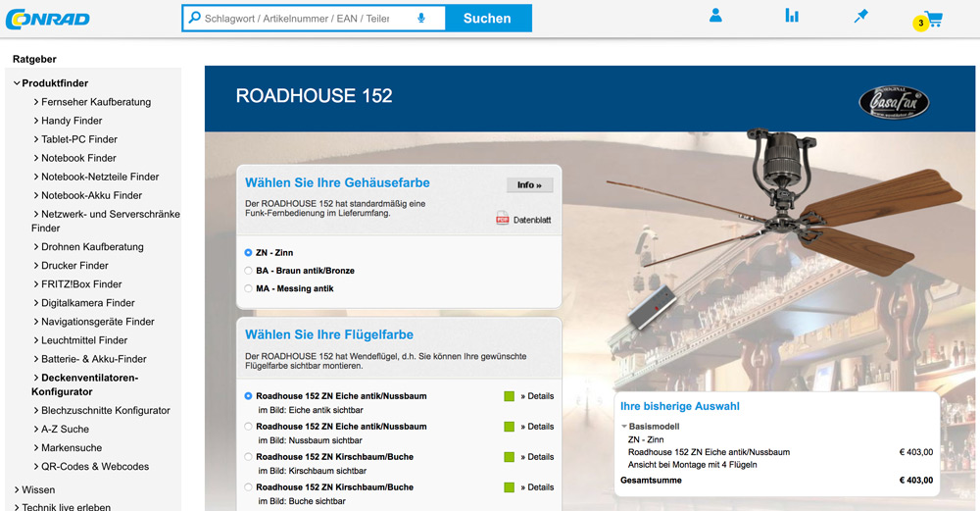This screenshot has width=980, height=511.
Task: Select Kirschbaum/Buche with Kirschbaum sichtbar
Action: 248,457
